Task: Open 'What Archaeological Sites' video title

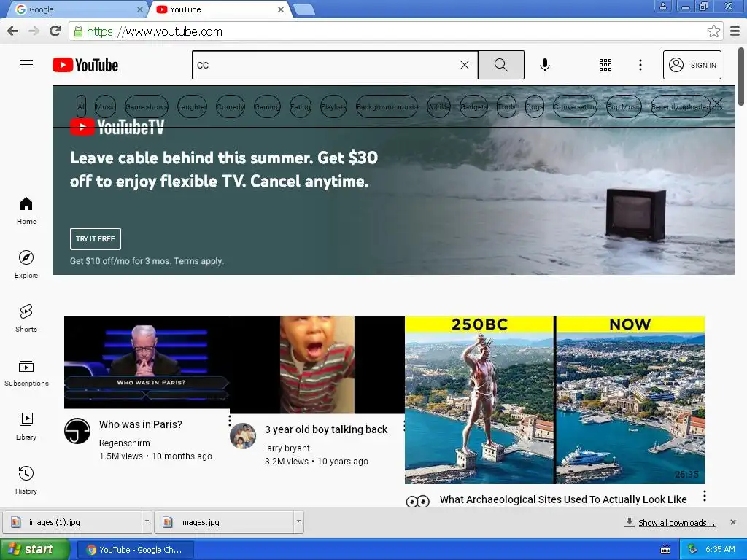Action: [563, 499]
